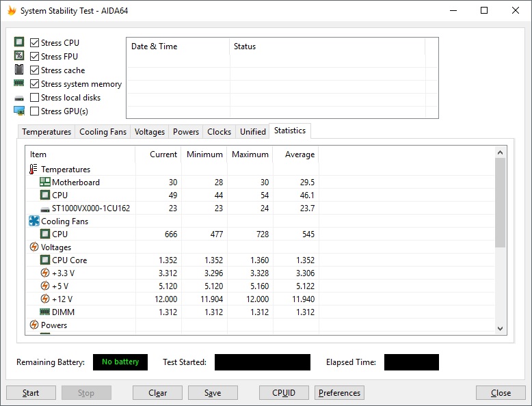Click the +12 V lightning icon
Screen dimensions: 532x406
[x=44, y=299]
